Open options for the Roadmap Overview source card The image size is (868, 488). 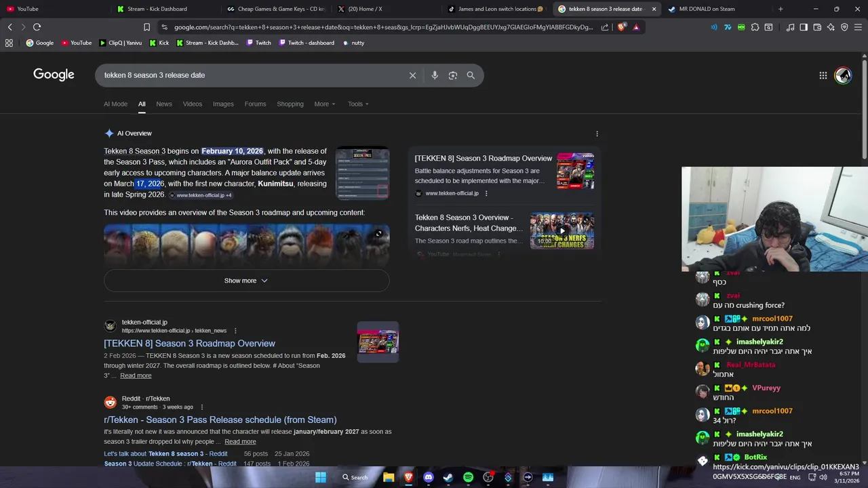tap(486, 193)
